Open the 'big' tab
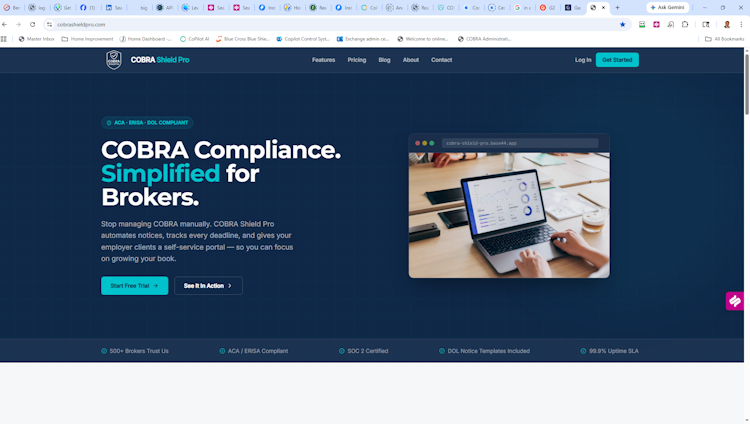This screenshot has width=750, height=424. coord(140,8)
